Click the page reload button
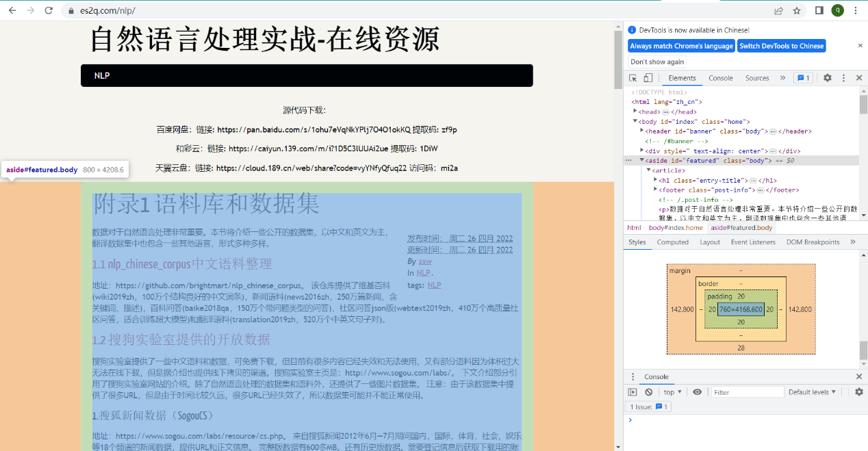Viewport: 868px width, 451px height. [x=49, y=10]
